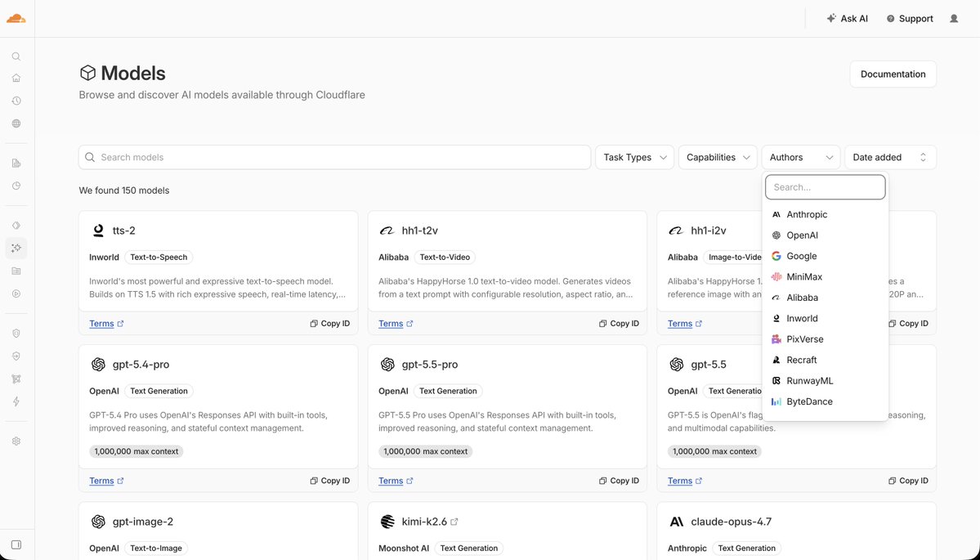The image size is (980, 560).
Task: Open the user profile icon
Action: (954, 19)
